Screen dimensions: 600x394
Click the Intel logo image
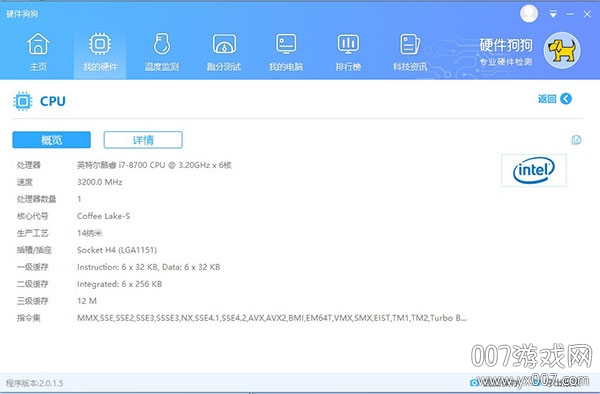(534, 171)
